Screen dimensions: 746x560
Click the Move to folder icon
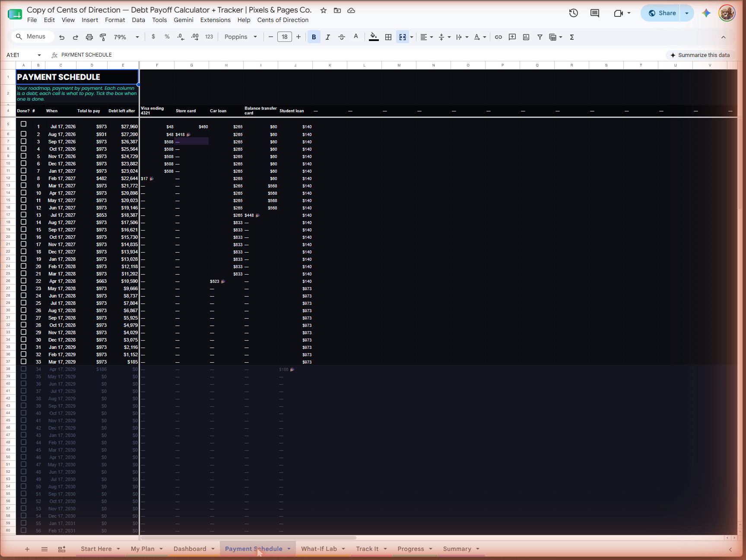point(337,10)
